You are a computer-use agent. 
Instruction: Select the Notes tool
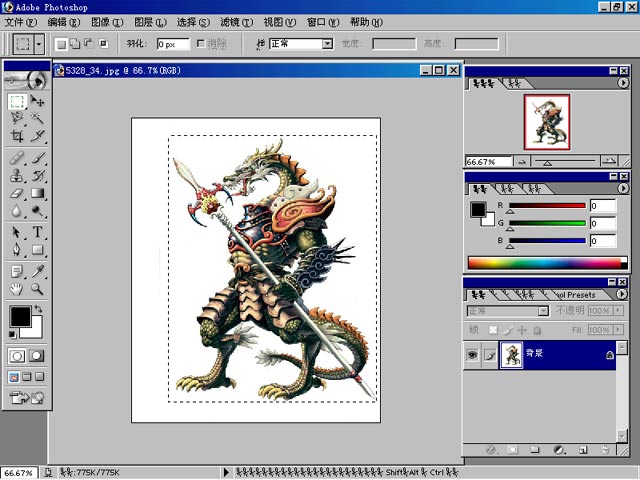coord(17,271)
